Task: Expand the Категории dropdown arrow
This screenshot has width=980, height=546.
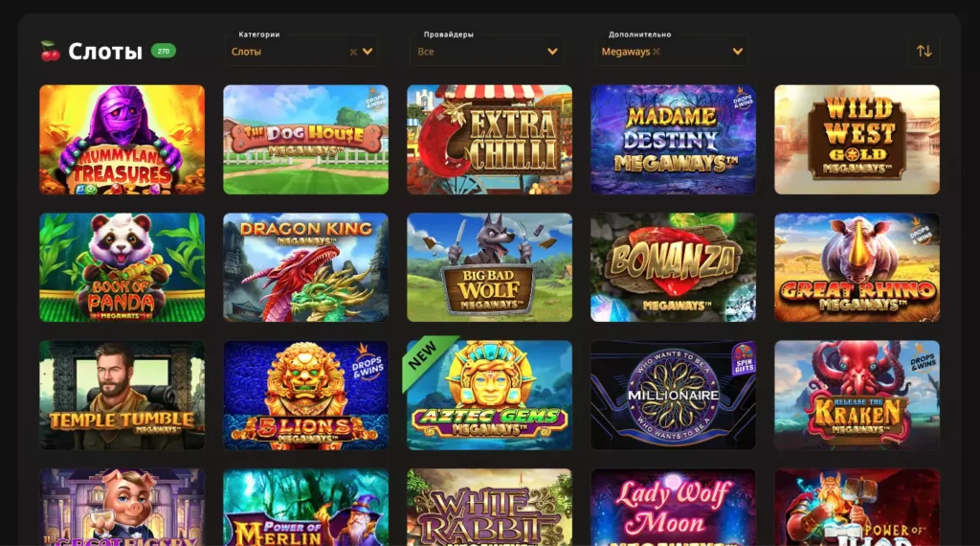Action: point(367,52)
